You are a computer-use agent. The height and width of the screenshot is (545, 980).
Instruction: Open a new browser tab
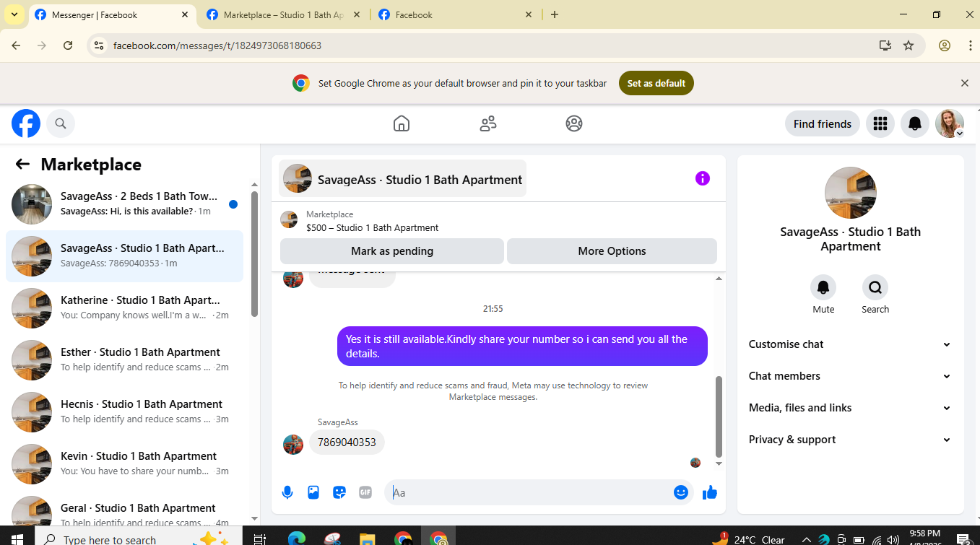coord(554,14)
